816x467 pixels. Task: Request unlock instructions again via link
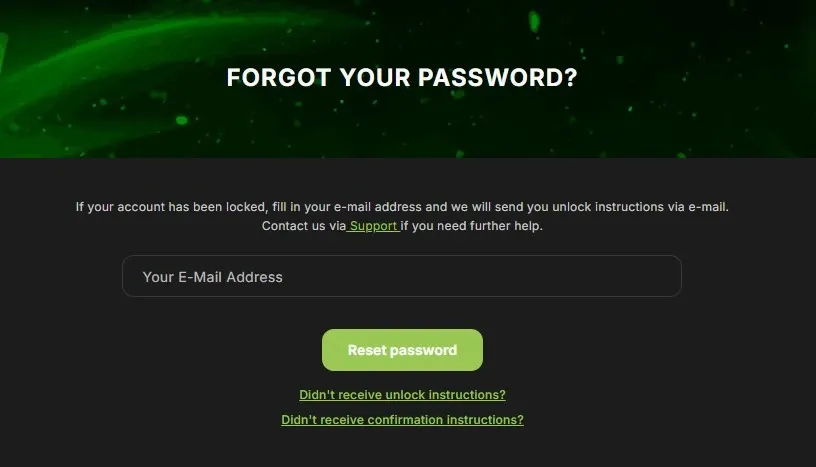click(x=402, y=395)
